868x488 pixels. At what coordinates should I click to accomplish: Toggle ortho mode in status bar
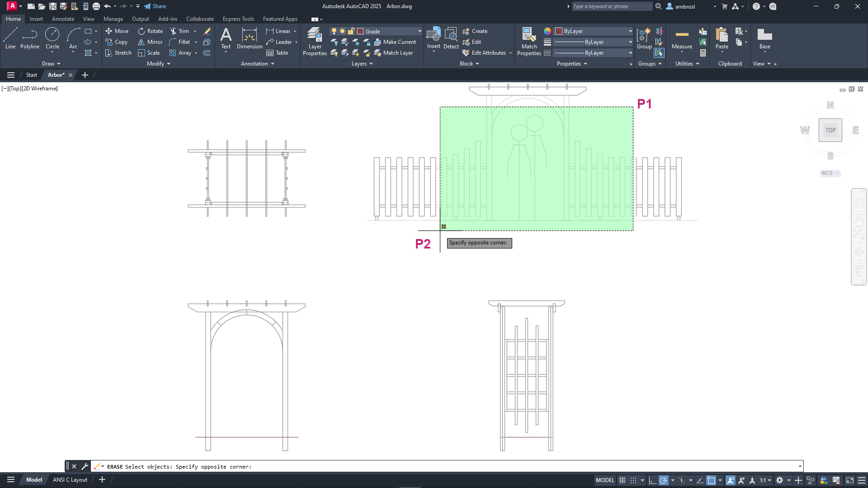[652, 480]
